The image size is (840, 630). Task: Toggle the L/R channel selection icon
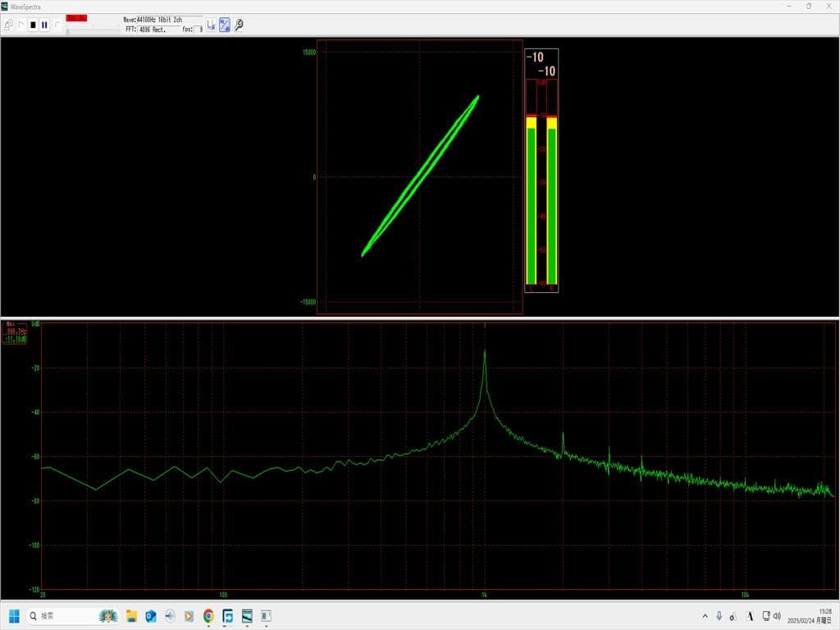point(211,25)
